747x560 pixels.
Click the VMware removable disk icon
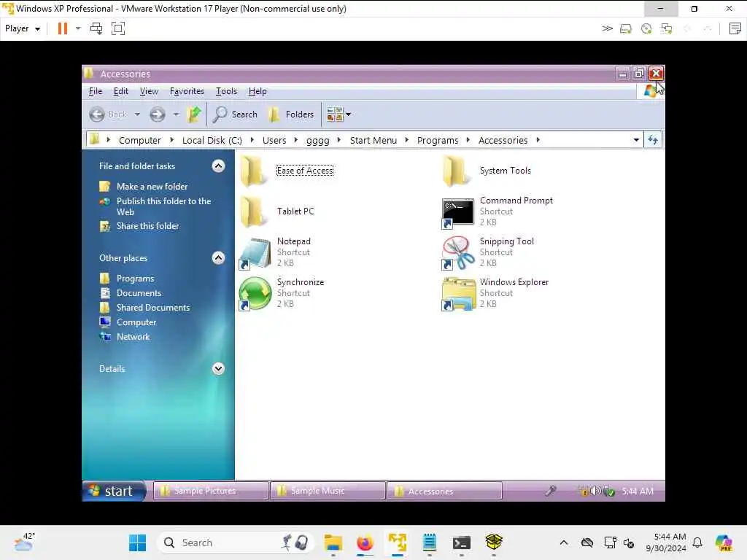pyautogui.click(x=625, y=28)
